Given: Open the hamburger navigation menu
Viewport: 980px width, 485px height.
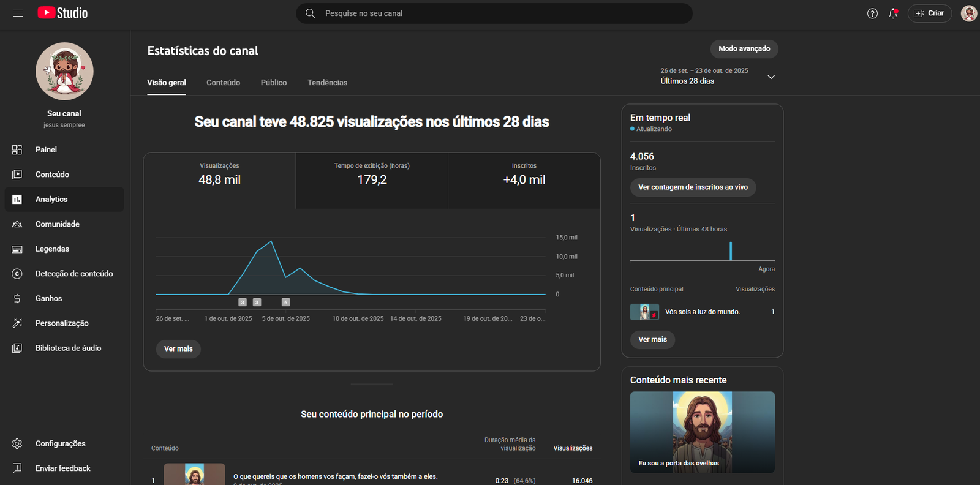Looking at the screenshot, I should (x=18, y=13).
